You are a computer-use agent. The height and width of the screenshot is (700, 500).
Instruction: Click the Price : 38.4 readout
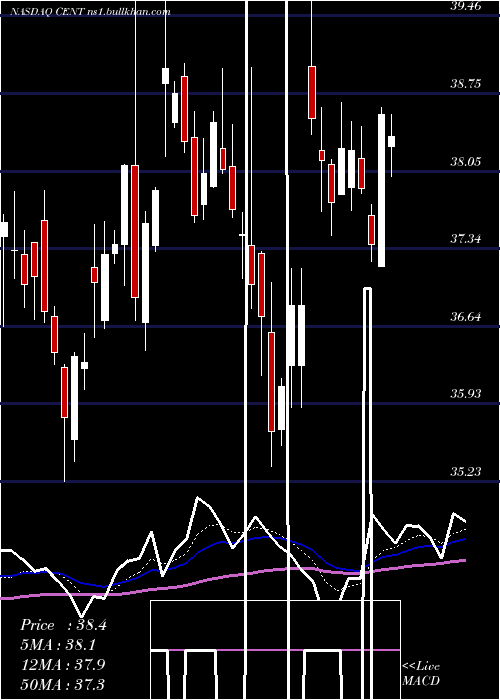[x=63, y=625]
